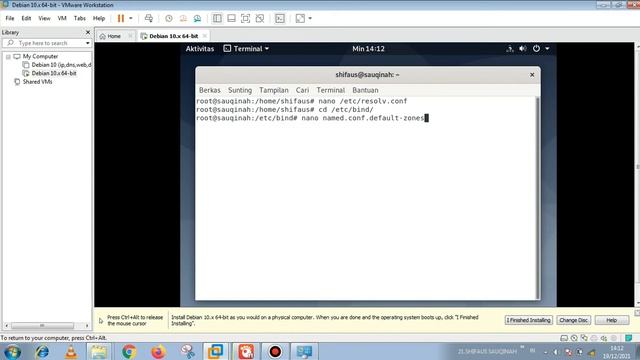Open the Edit menu

(x=26, y=18)
